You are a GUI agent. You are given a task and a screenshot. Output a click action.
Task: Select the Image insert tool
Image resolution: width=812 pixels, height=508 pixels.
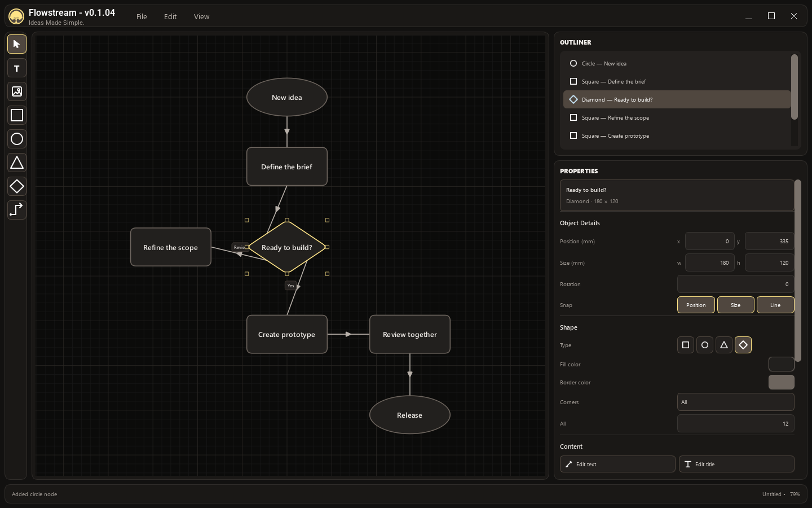click(x=17, y=91)
